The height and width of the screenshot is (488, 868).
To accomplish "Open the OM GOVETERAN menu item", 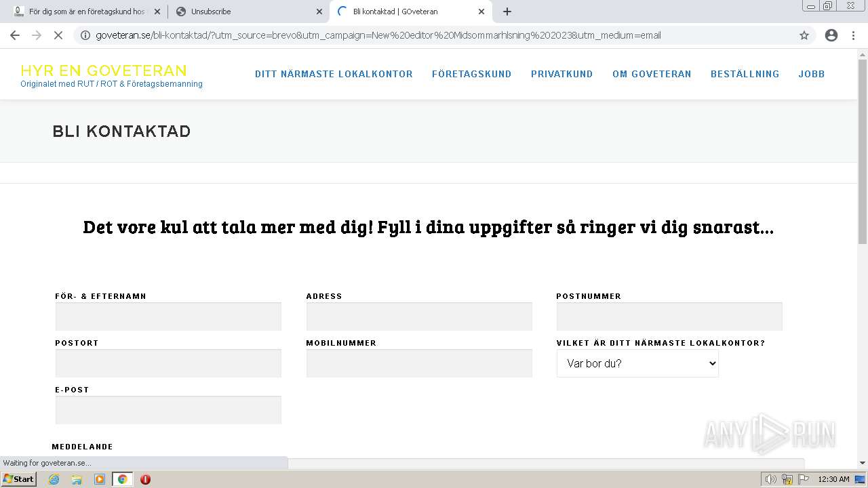I will pos(652,74).
